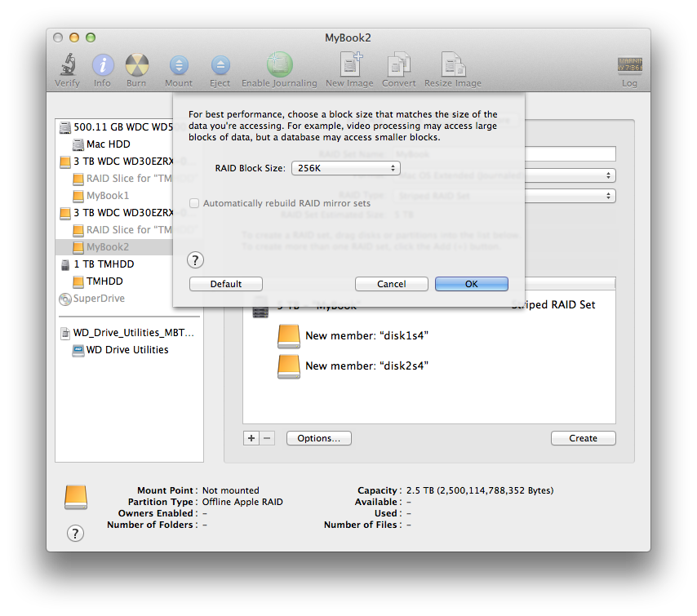Select new member disk2s4
Viewport: 697px width, 616px height.
click(x=366, y=366)
